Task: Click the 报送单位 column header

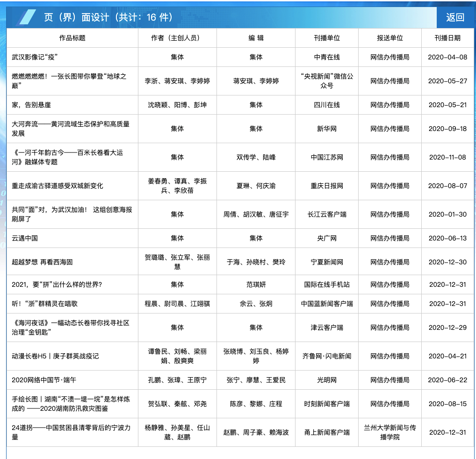Action: tap(390, 38)
